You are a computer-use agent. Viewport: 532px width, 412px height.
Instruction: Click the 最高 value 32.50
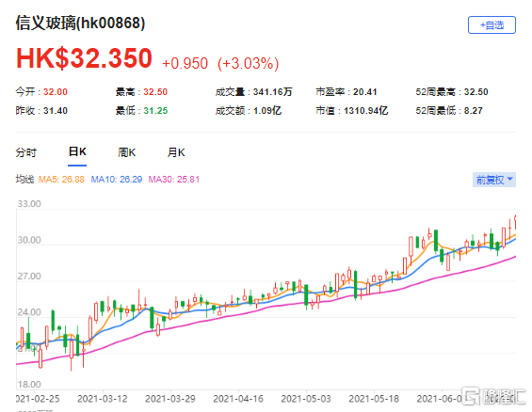[155, 92]
